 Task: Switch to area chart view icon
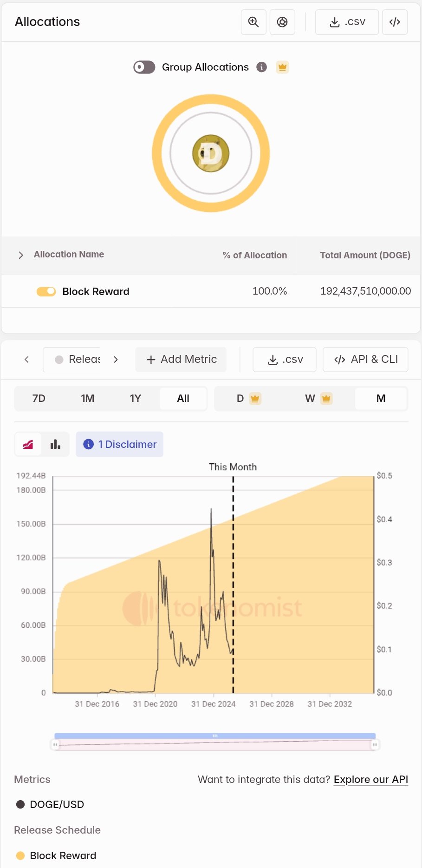(x=28, y=444)
